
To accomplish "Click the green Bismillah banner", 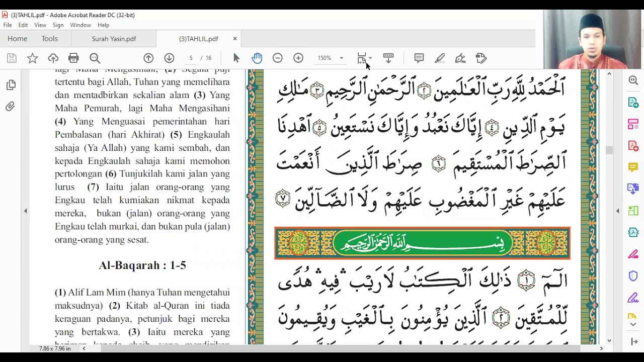I will [x=422, y=243].
